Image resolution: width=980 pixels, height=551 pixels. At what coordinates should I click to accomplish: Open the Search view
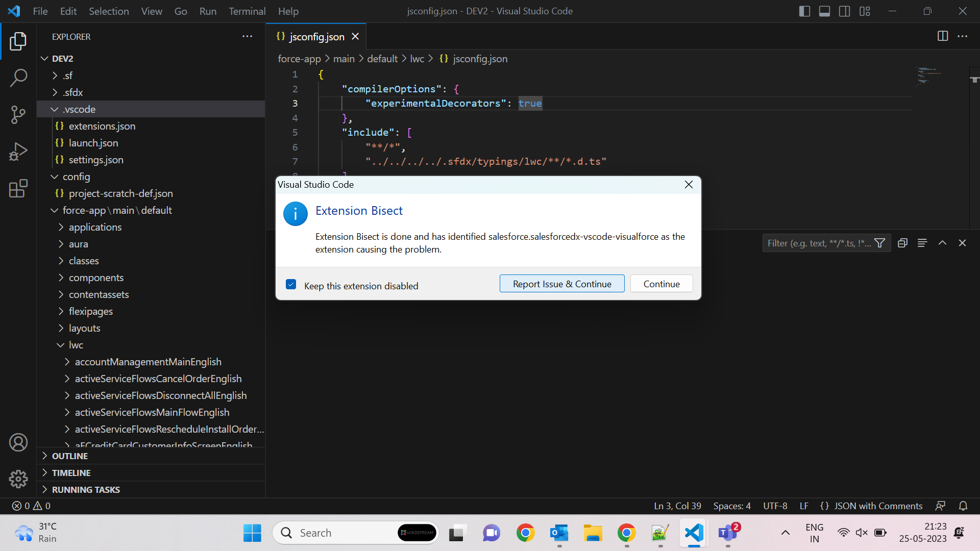click(18, 78)
